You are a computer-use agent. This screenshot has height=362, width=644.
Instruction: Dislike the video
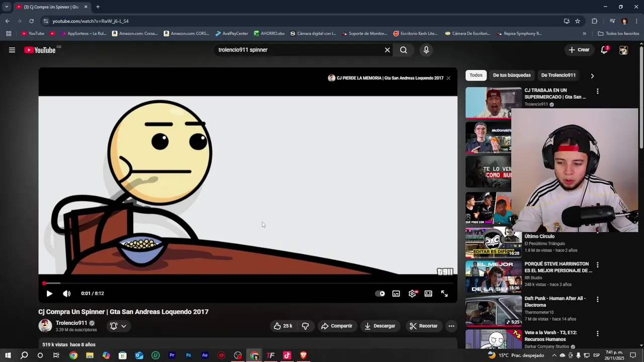coord(305,326)
